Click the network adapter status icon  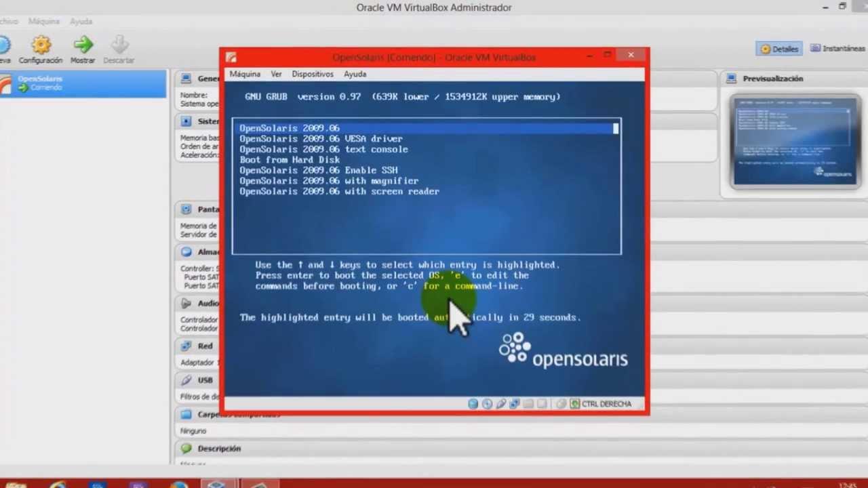(x=514, y=403)
